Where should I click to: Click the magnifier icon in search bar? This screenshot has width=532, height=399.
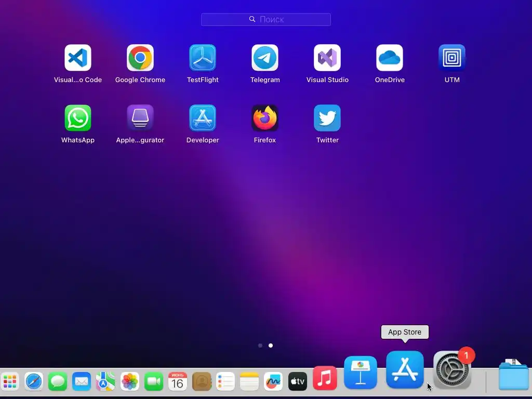(252, 19)
